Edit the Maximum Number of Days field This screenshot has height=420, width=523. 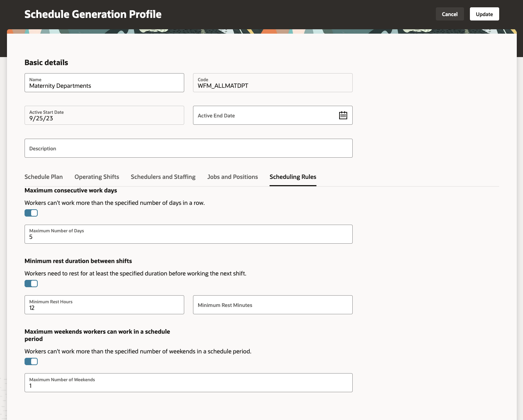pyautogui.click(x=188, y=235)
